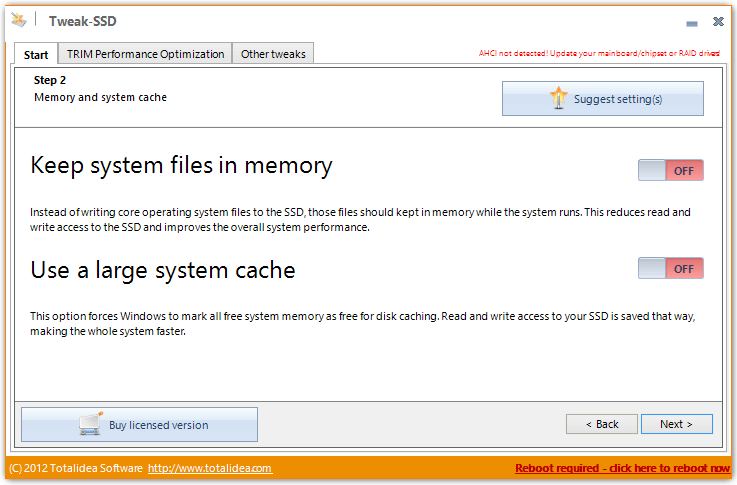This screenshot has height=485, width=737.
Task: Click the Reboot required link
Action: (x=622, y=468)
